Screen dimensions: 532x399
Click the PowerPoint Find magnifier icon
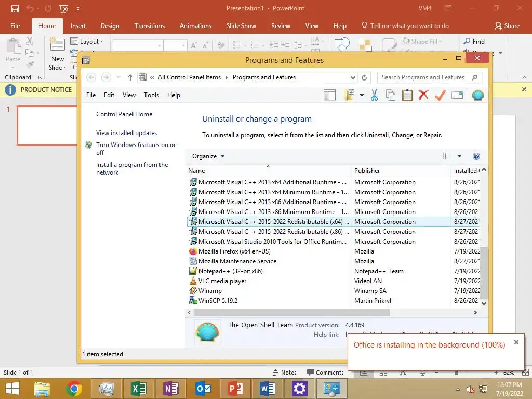coord(467,41)
